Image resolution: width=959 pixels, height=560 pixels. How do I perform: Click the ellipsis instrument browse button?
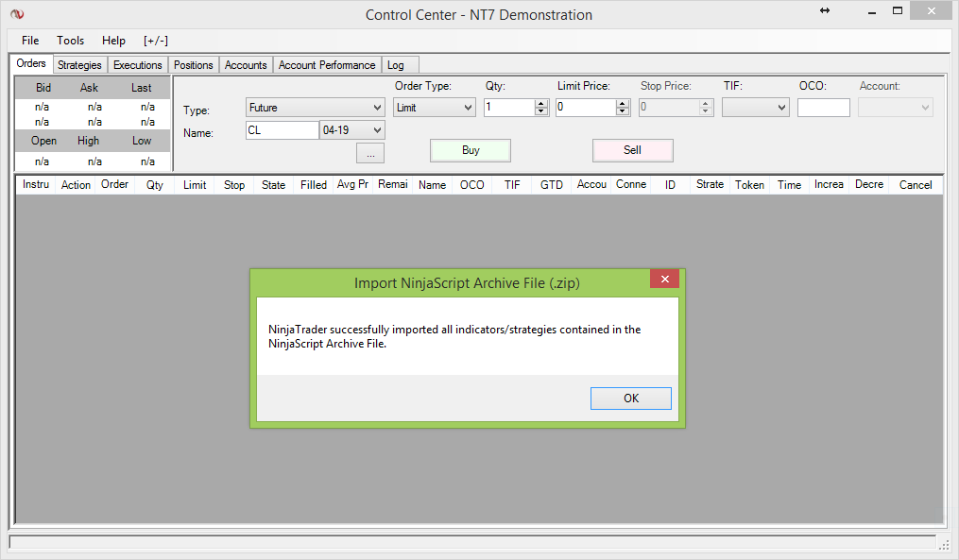pyautogui.click(x=370, y=153)
